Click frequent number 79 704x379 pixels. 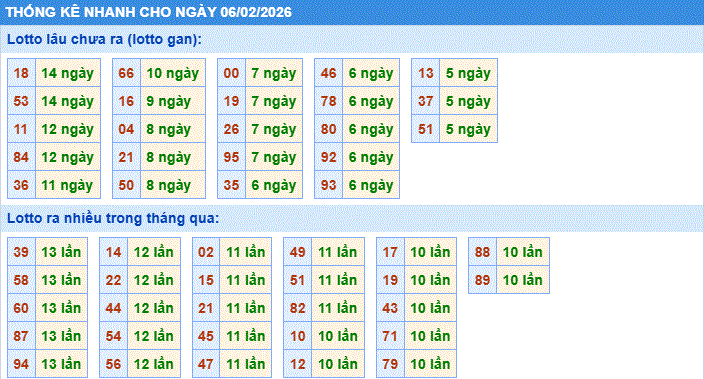click(x=390, y=363)
